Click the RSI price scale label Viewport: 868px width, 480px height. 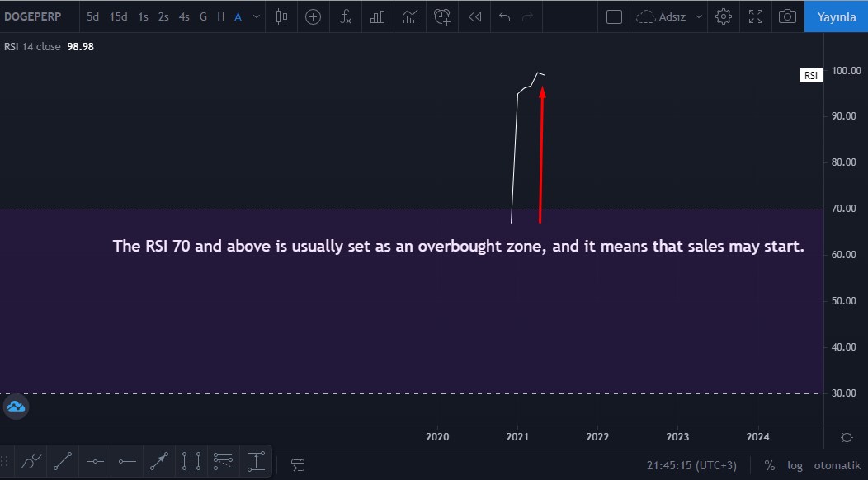click(x=811, y=75)
